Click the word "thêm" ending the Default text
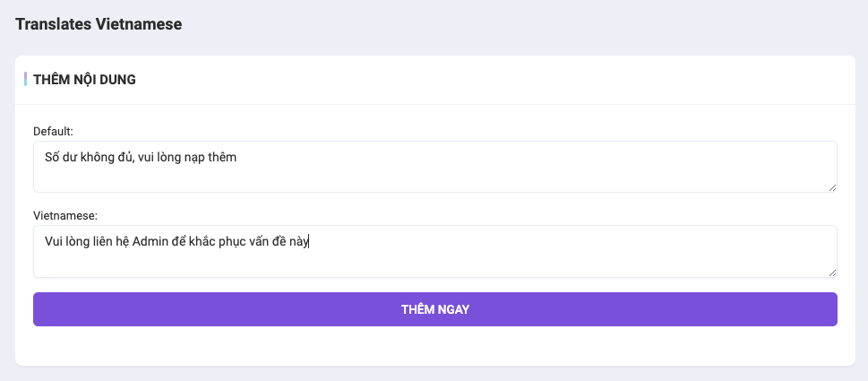 coord(220,157)
